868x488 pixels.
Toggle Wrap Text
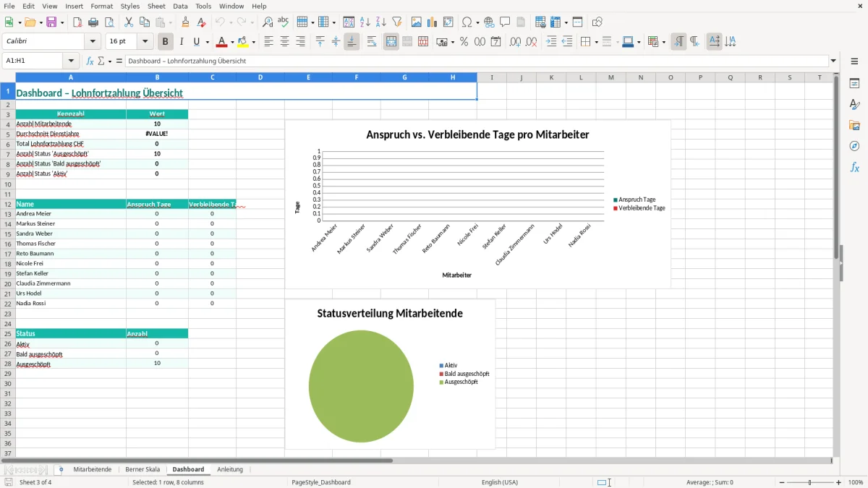372,42
